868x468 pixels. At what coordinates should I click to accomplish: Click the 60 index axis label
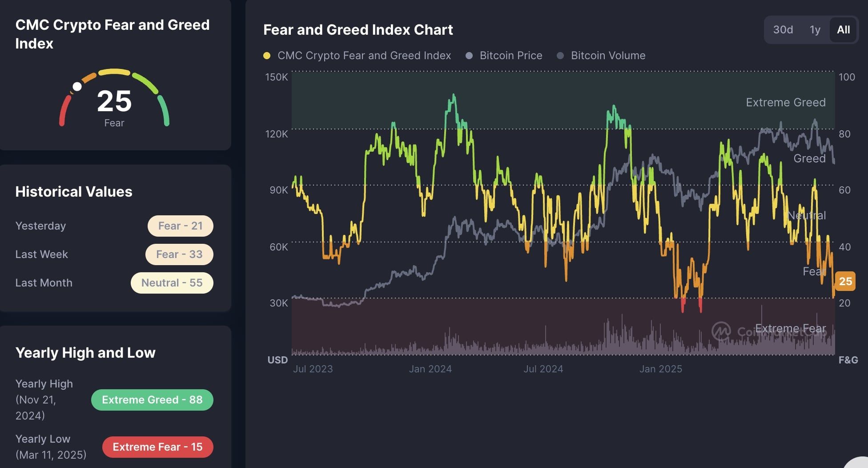[x=844, y=190]
